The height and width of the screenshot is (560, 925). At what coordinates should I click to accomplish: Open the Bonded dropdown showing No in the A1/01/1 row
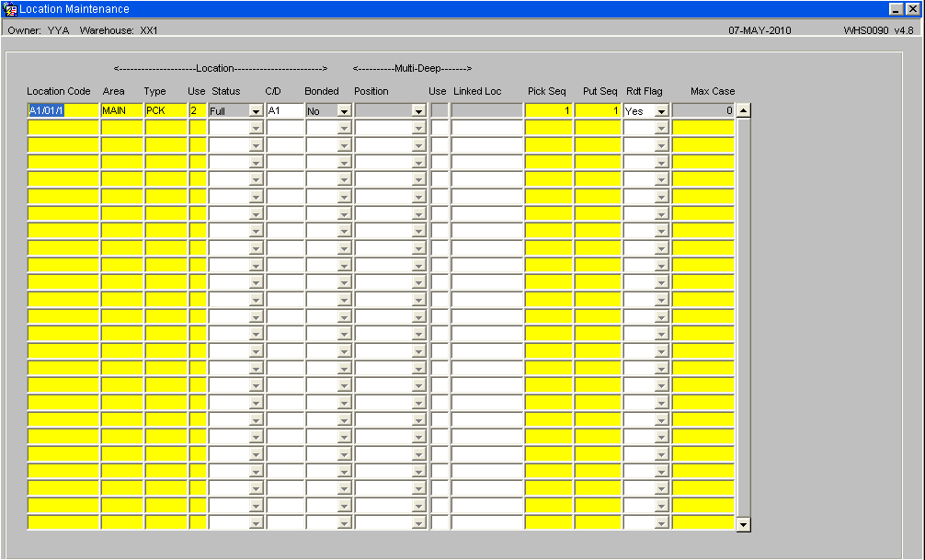click(345, 111)
